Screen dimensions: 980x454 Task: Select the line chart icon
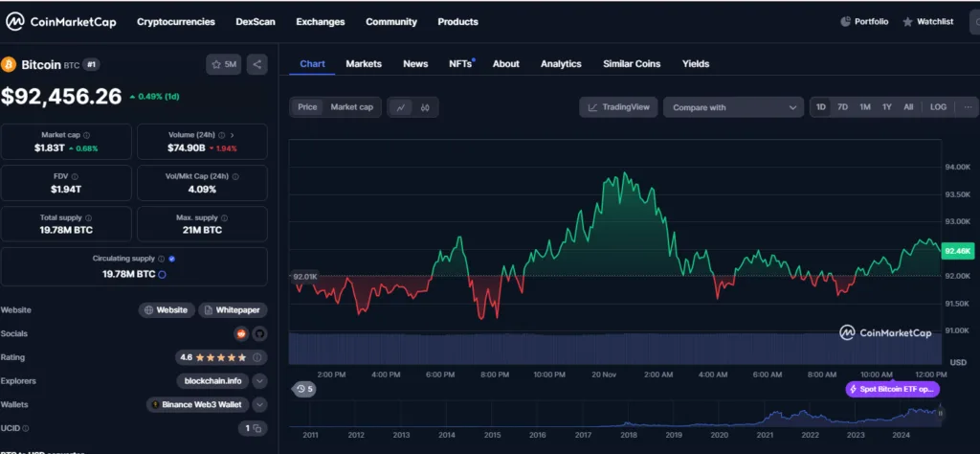pos(401,107)
